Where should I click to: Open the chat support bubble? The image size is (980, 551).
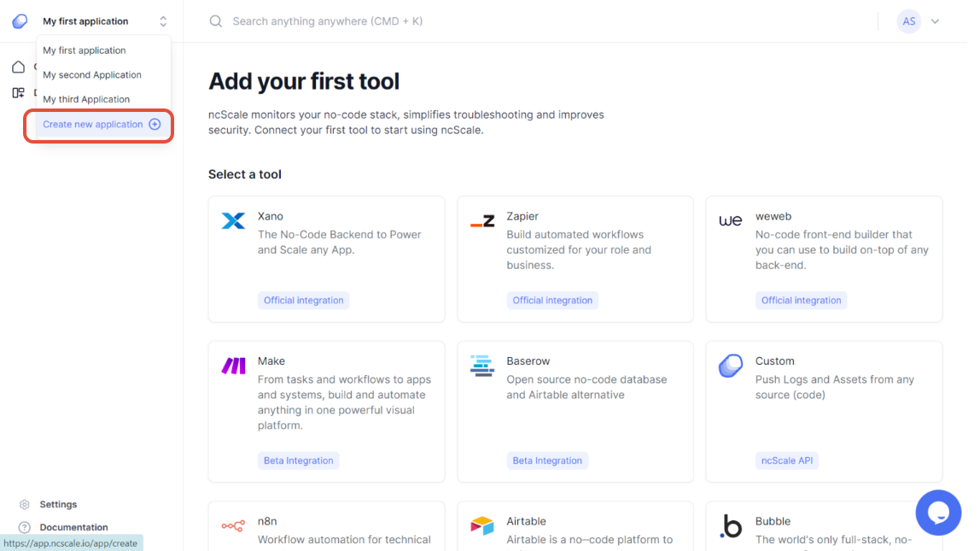(938, 513)
